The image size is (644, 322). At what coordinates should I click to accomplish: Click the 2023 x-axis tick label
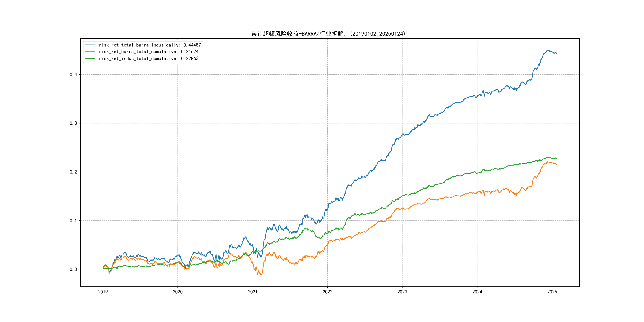(x=402, y=292)
